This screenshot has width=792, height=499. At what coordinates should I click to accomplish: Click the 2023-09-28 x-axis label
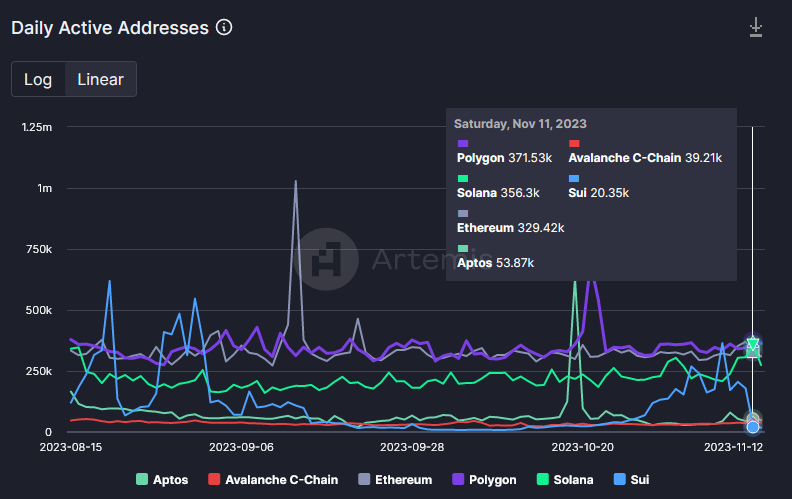click(x=412, y=447)
